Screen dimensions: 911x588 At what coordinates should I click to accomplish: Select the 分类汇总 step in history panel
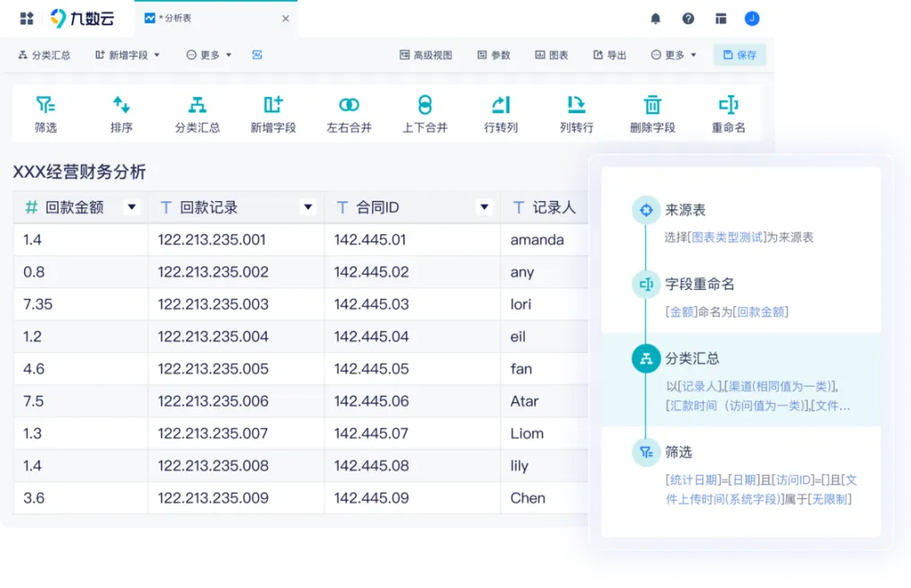[692, 359]
